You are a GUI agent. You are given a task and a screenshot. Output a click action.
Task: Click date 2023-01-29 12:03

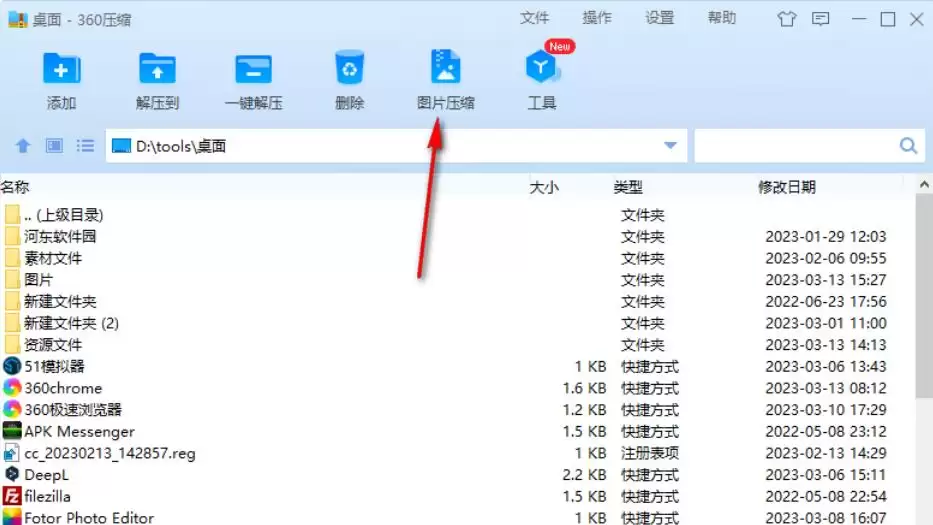click(x=826, y=236)
